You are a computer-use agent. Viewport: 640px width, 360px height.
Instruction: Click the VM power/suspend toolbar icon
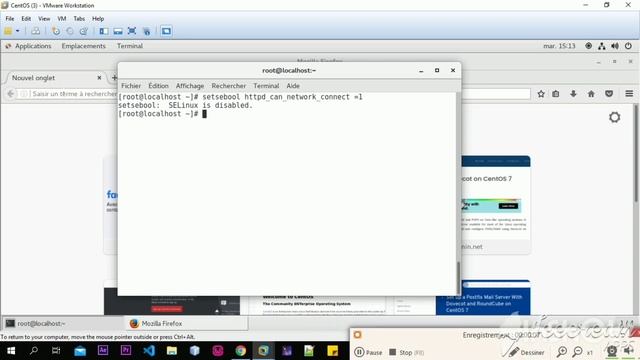click(8, 31)
